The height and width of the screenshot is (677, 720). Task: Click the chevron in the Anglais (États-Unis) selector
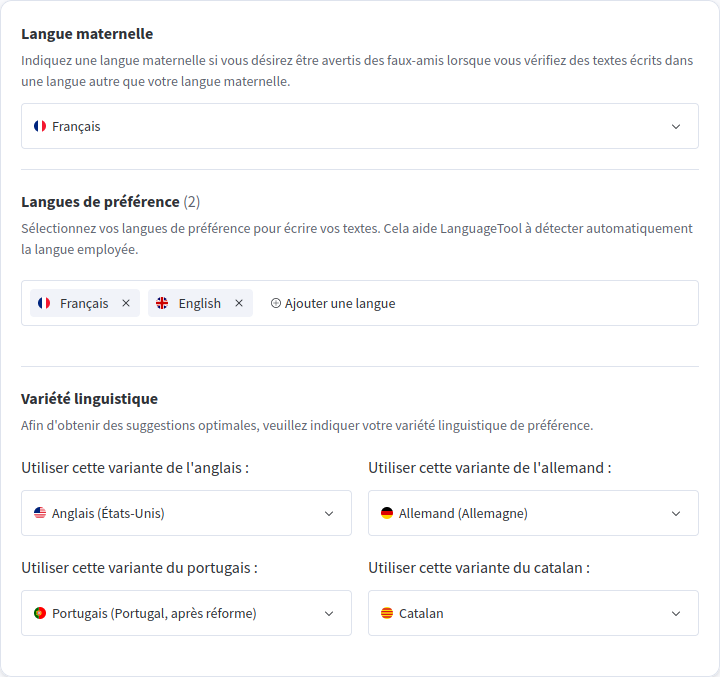(329, 513)
